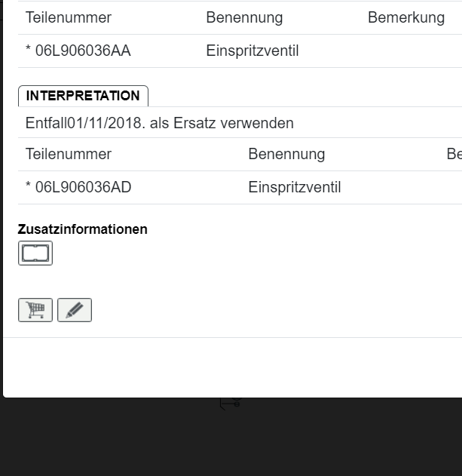
Task: Select replacement part 06L906036AD
Action: coord(78,187)
